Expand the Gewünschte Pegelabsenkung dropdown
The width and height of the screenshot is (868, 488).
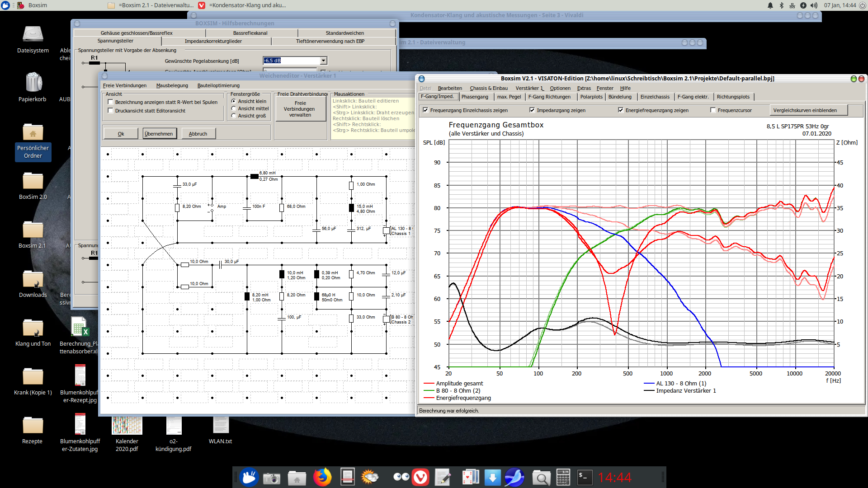(x=323, y=61)
